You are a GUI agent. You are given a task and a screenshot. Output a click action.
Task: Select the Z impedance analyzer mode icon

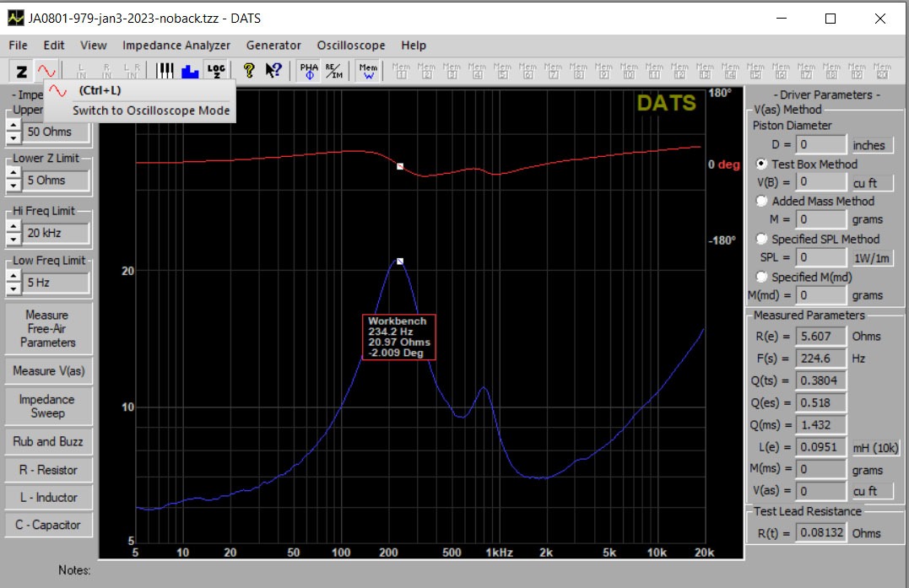pyautogui.click(x=21, y=71)
